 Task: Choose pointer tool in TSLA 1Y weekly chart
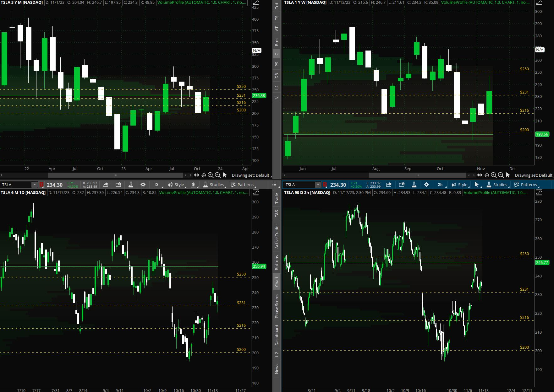tap(508, 175)
